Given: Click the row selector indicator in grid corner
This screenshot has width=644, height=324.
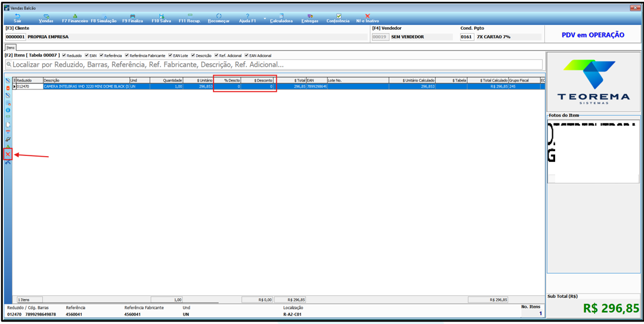Looking at the screenshot, I should pos(14,80).
